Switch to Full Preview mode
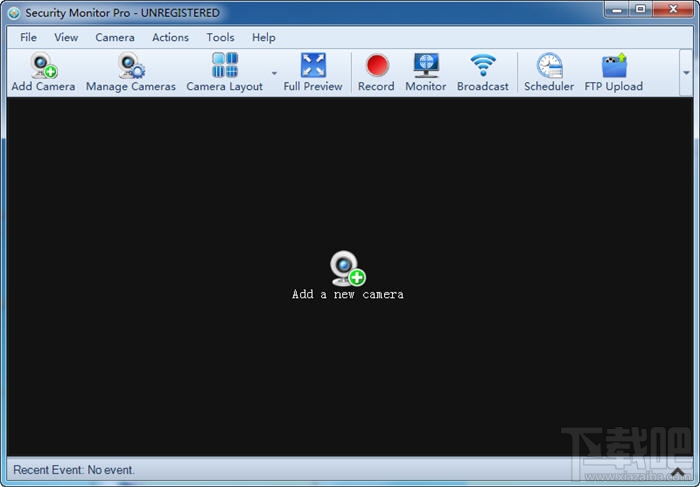 pos(313,72)
